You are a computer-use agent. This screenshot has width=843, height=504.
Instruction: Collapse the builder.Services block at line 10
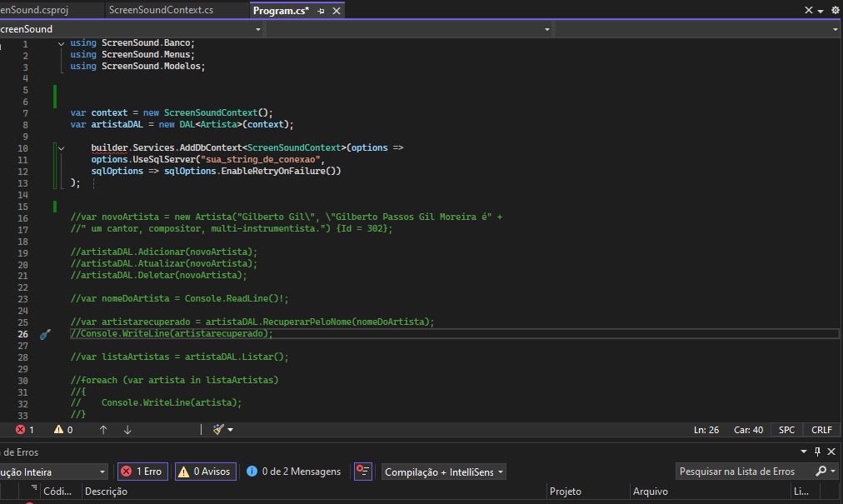61,148
